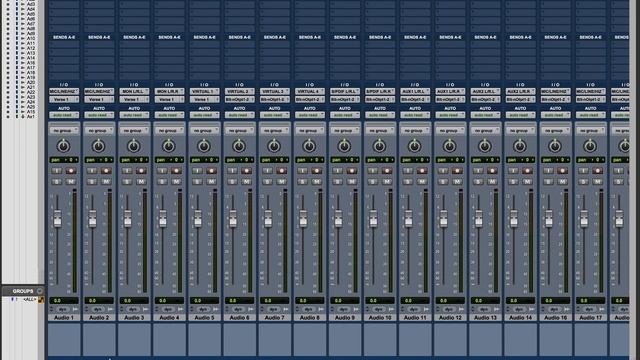Image resolution: width=640 pixels, height=360 pixels.
Task: Click the volume fader on Audio 8
Action: (x=303, y=218)
